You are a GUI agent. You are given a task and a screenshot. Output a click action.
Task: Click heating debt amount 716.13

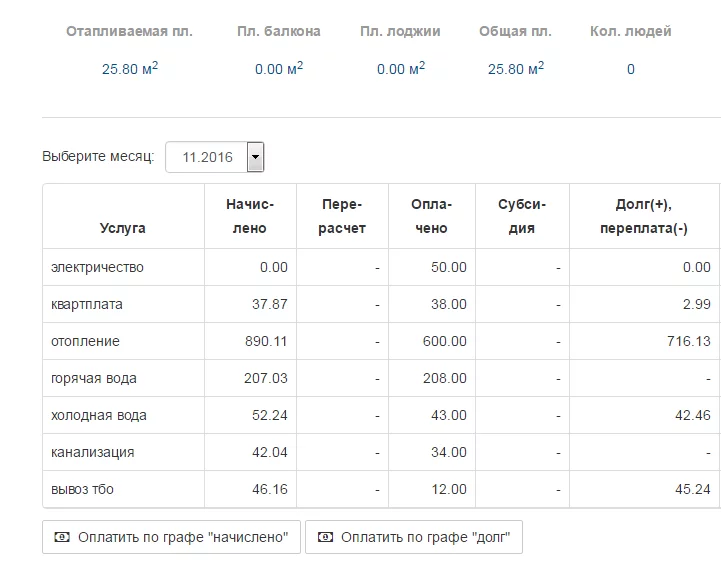(689, 341)
